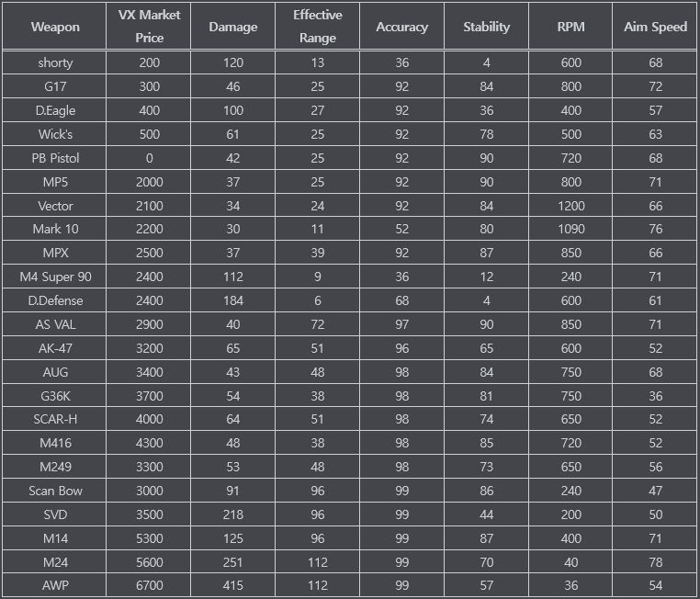This screenshot has width=700, height=599.
Task: Click the Scan Bow weapon cell
Action: point(54,491)
